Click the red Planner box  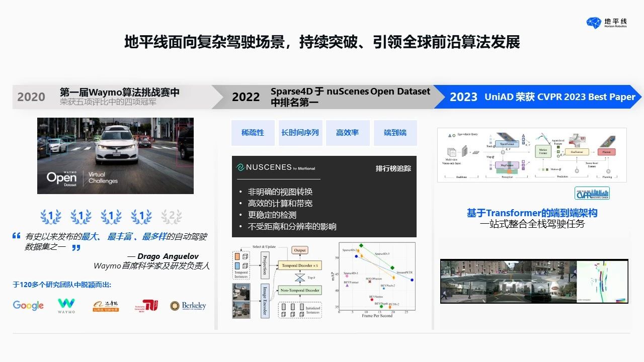606,151
